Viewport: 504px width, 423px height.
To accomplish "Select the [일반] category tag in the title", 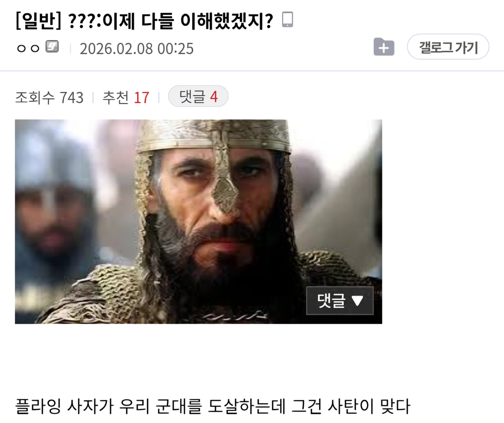I will coord(38,21).
